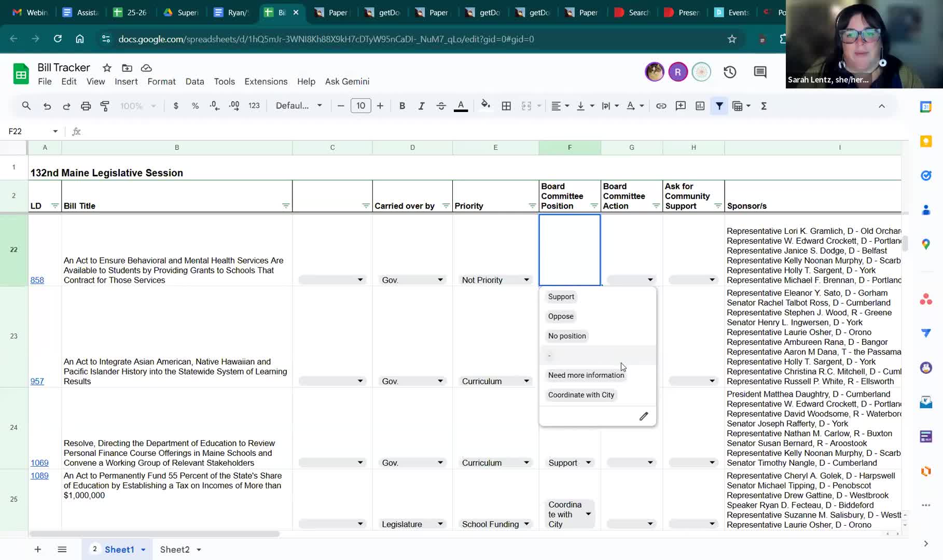Viewport: 943px width, 560px height.
Task: Toggle italic formatting
Action: tap(421, 106)
